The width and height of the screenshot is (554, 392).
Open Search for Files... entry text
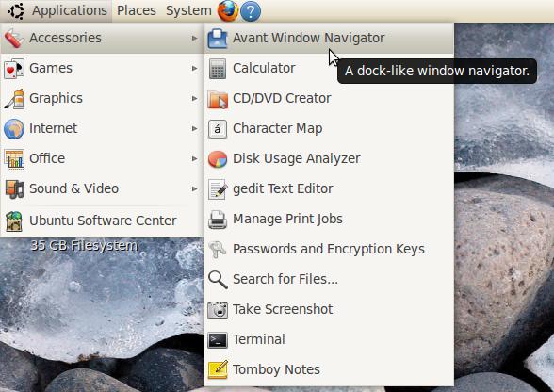click(x=285, y=279)
